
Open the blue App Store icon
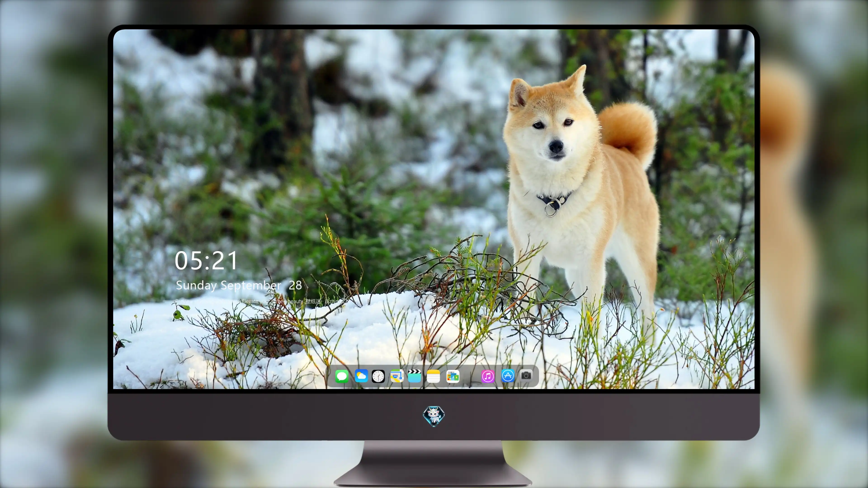click(x=507, y=375)
